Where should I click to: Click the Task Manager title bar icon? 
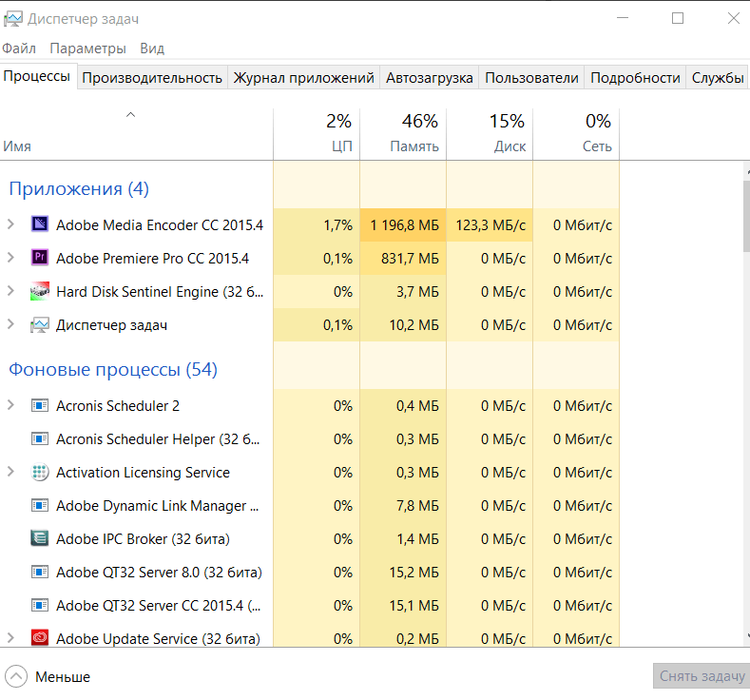(x=13, y=19)
